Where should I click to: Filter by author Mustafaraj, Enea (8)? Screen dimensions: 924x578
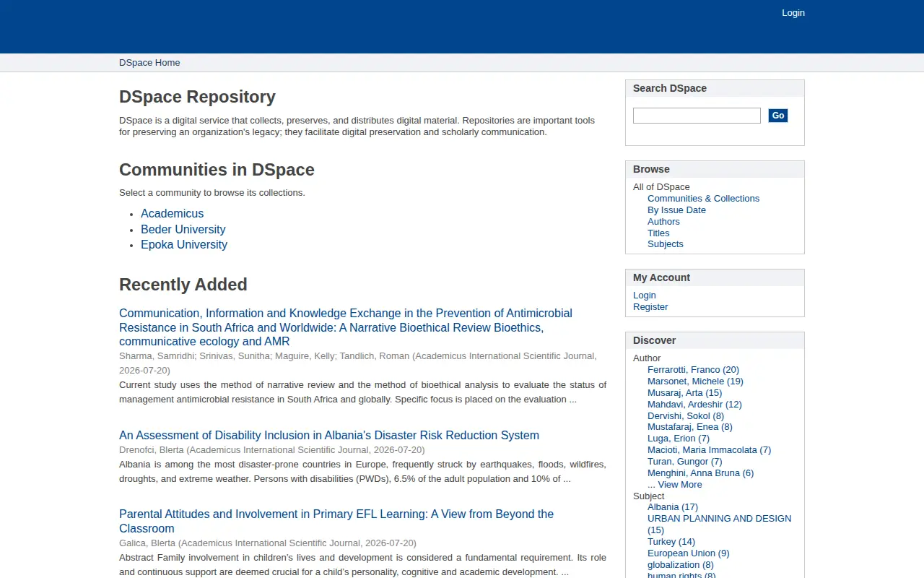coord(690,427)
